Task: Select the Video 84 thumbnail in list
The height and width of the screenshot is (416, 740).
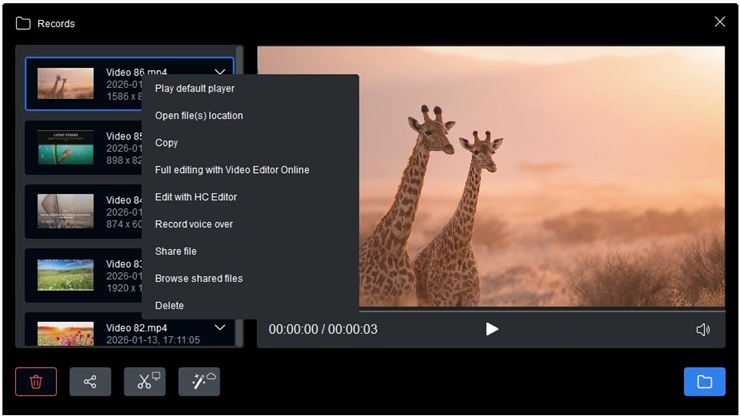Action: (66, 210)
